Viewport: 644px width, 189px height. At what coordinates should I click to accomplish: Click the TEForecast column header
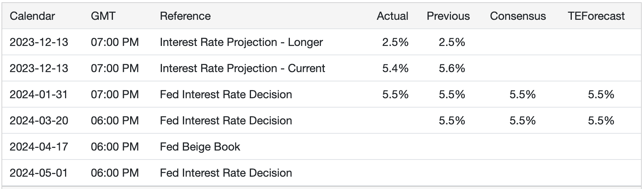tap(596, 16)
